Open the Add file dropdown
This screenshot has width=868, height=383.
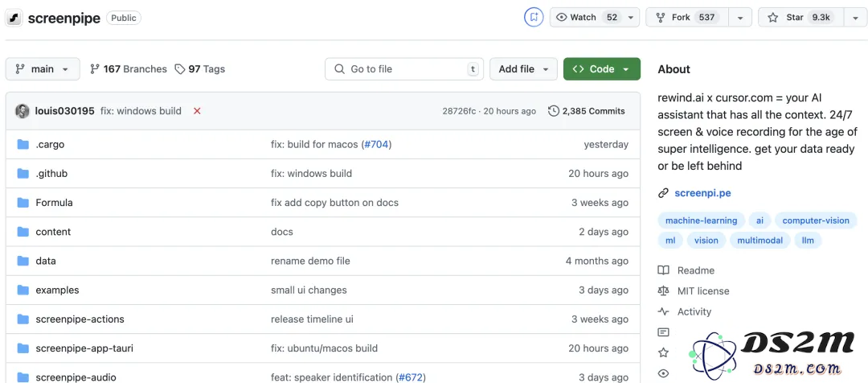[x=523, y=69]
